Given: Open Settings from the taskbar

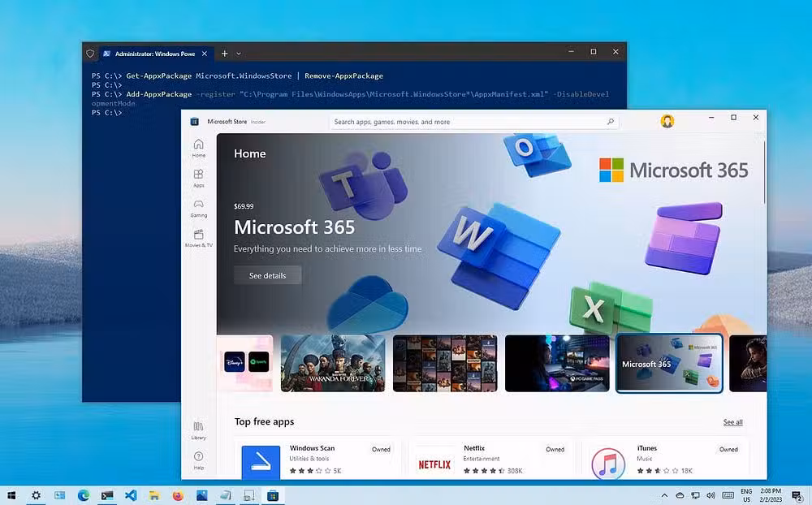Looking at the screenshot, I should 36,496.
